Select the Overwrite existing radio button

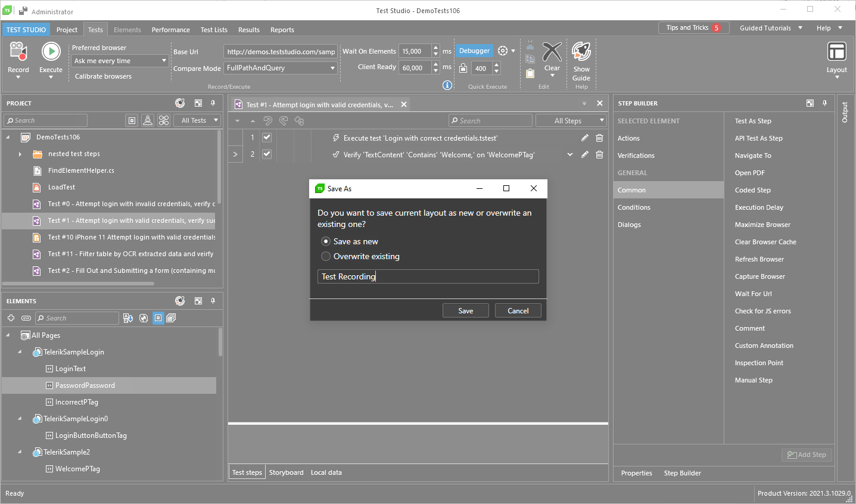pos(326,256)
